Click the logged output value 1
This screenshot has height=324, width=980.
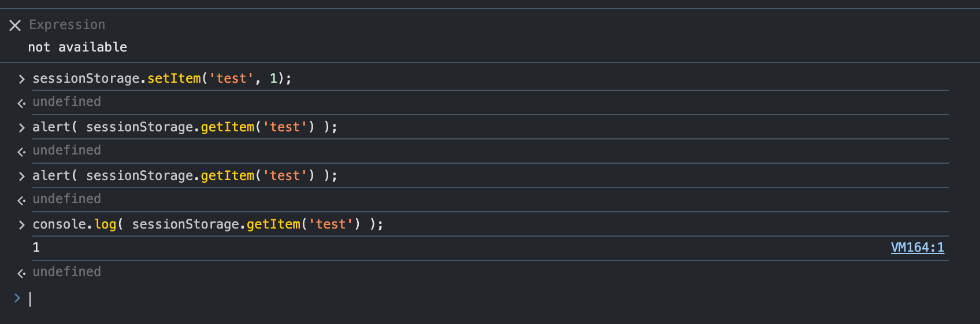36,248
